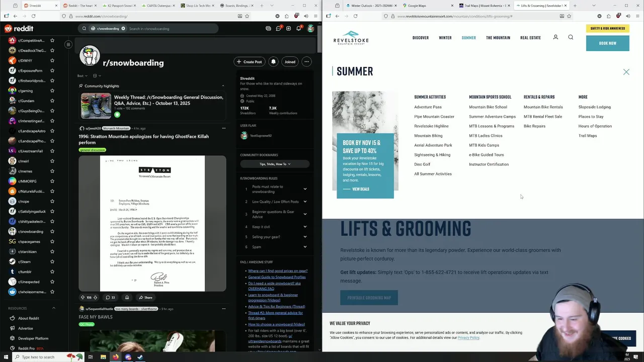Viewport: 644px width, 362px height.
Task: Open Discover menu on Revelstoke site
Action: pyautogui.click(x=421, y=38)
